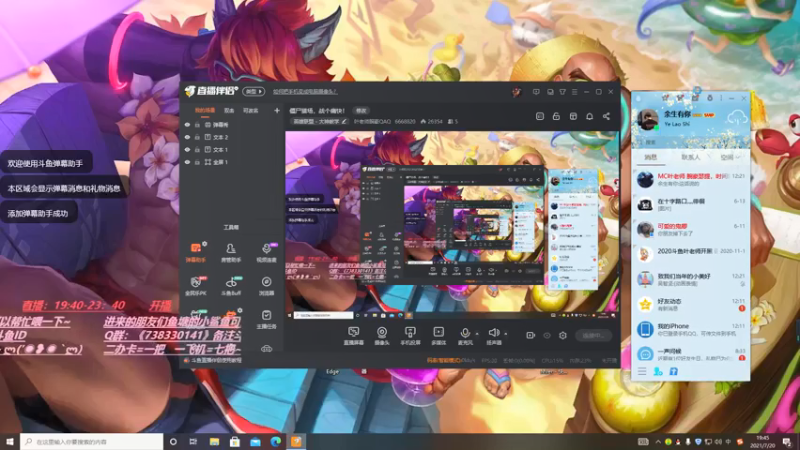Open the add contact icon in QQ bottom bar
This screenshot has width=800, height=450.
pyautogui.click(x=658, y=371)
